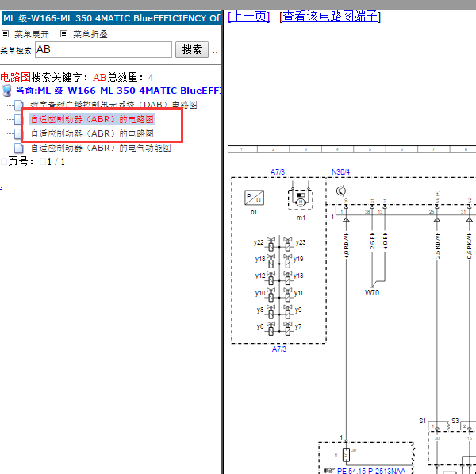Click the W70 ground point label
The width and height of the screenshot is (476, 474).
tap(372, 293)
